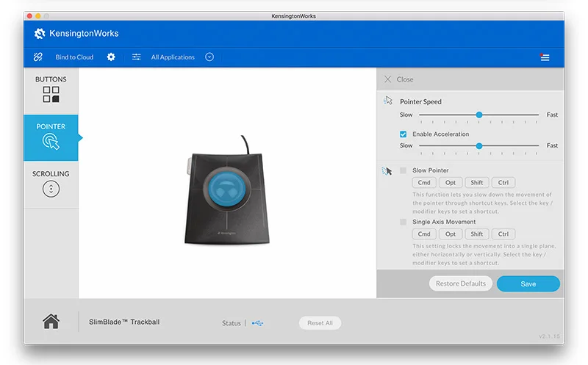Screen dimensions: 588x365
Task: Select Opt key for Slow Pointer
Action: 451,182
